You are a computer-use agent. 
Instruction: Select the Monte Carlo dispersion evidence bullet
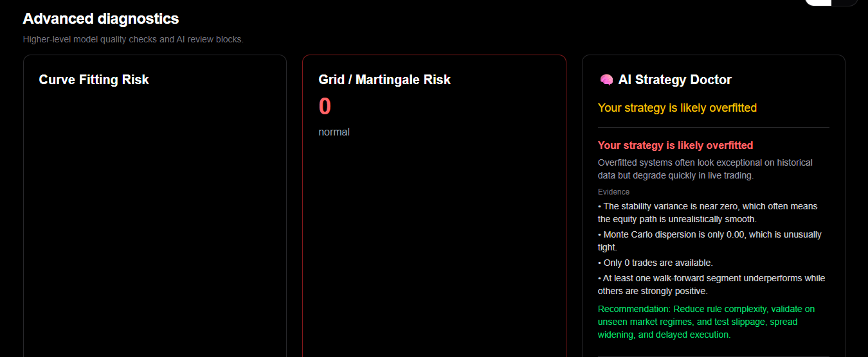tap(710, 241)
